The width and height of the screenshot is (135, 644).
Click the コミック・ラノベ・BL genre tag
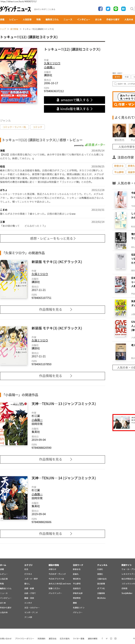[x=15, y=127]
